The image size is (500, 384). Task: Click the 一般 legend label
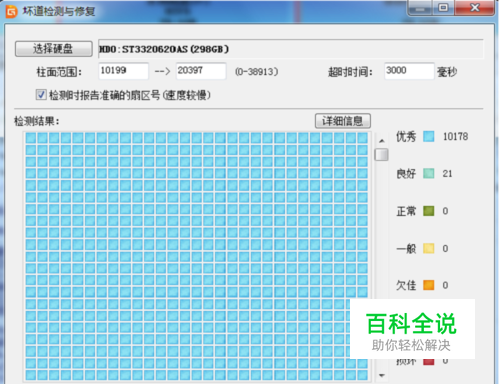pyautogui.click(x=406, y=248)
